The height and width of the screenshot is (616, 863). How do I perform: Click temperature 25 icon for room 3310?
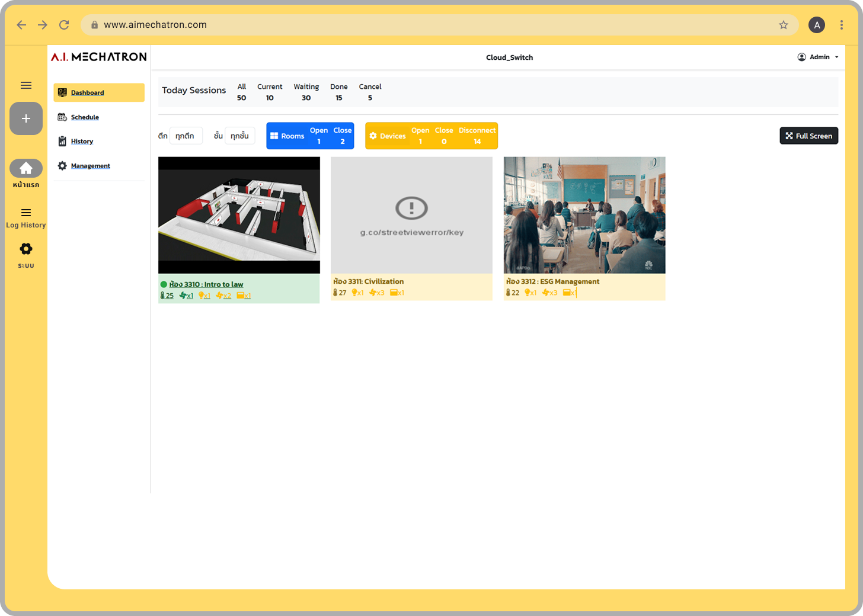pos(167,296)
